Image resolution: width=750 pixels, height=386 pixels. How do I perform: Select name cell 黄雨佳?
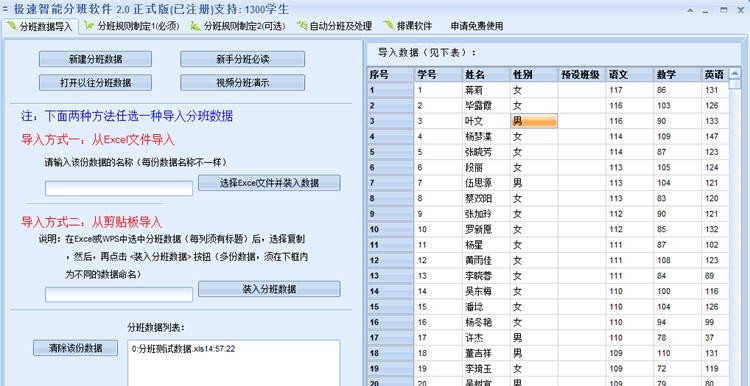click(486, 260)
